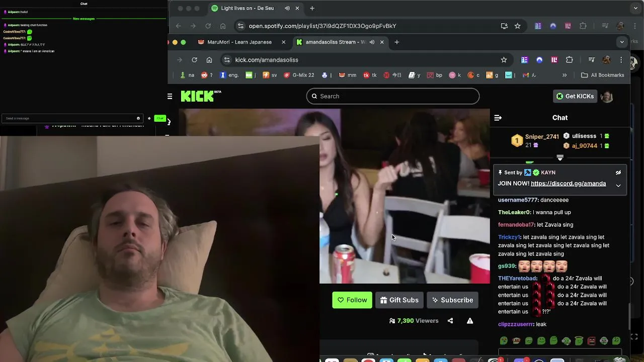The width and height of the screenshot is (644, 362).
Task: Open TheLeaker0's chat profile
Action: click(x=514, y=212)
